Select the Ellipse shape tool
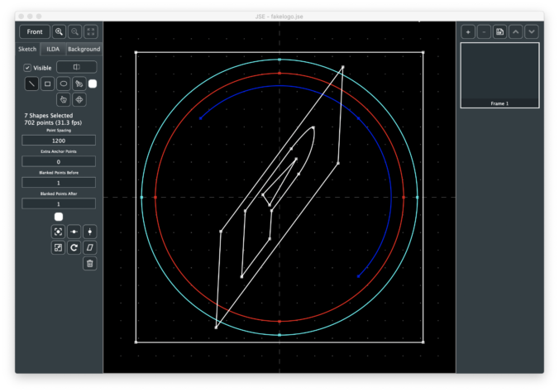559x392 pixels. (x=63, y=84)
